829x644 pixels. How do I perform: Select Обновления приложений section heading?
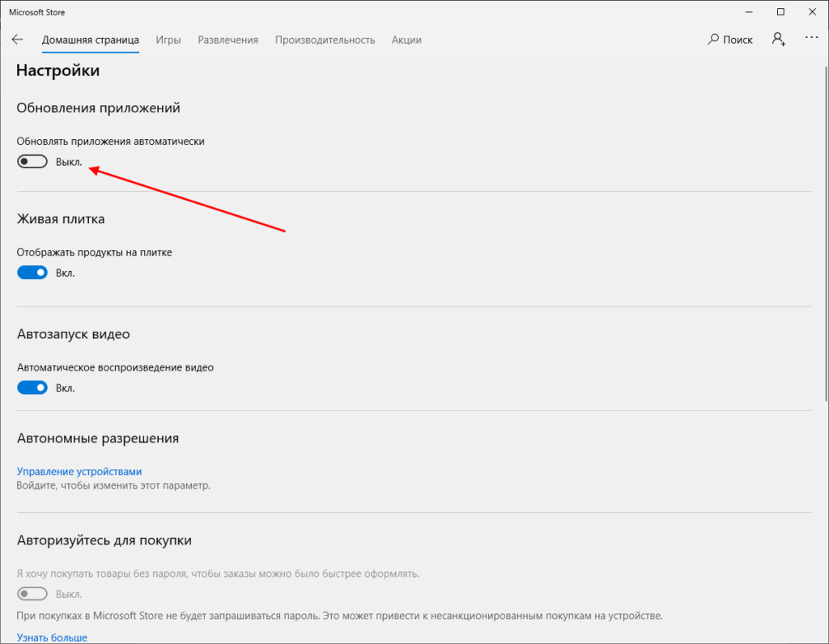(98, 108)
